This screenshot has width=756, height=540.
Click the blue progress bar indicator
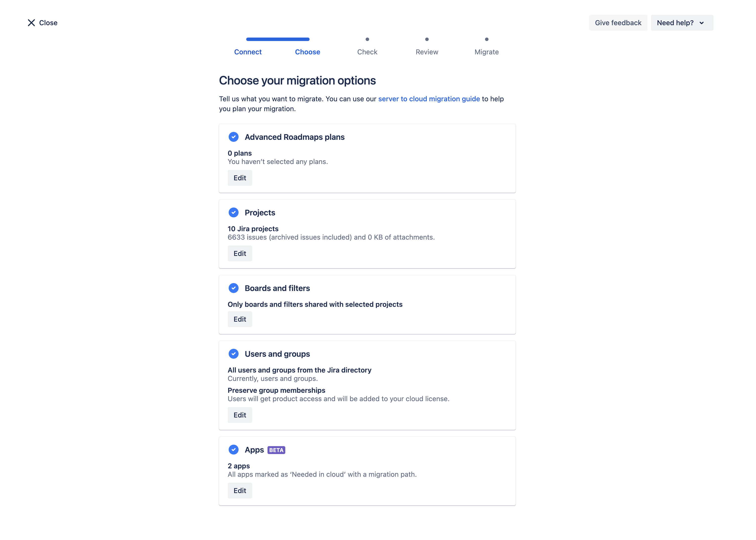pos(278,39)
